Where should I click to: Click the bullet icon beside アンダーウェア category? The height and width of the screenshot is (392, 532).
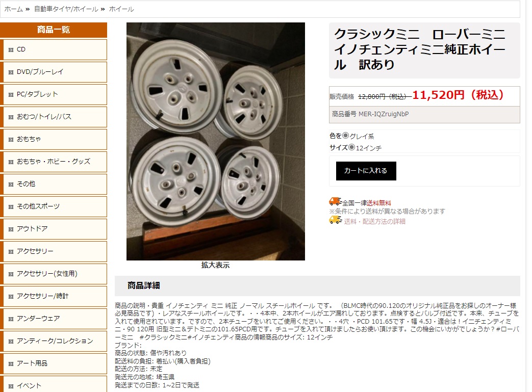click(11, 319)
